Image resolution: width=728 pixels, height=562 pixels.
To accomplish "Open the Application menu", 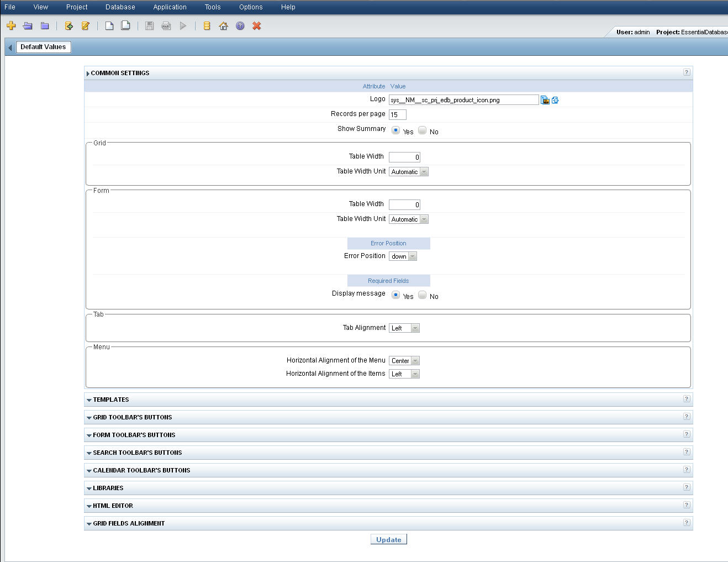I will point(170,7).
